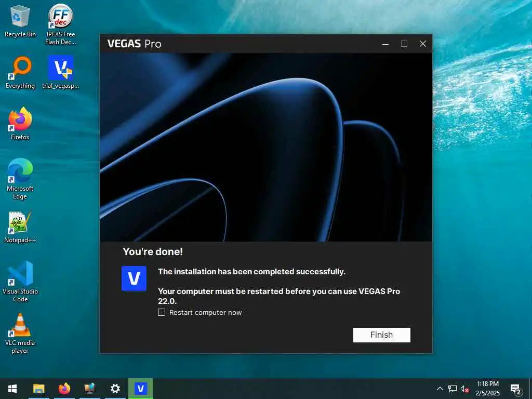Click the "You're done!" heading

point(153,251)
